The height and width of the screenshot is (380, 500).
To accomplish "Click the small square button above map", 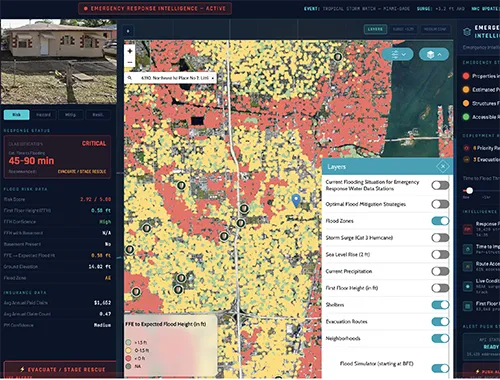I will (128, 31).
